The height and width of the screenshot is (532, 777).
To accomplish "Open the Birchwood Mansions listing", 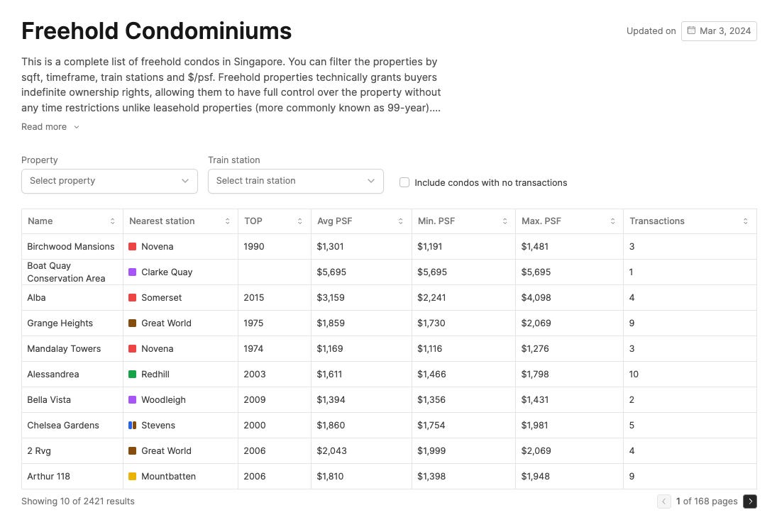I will (70, 246).
